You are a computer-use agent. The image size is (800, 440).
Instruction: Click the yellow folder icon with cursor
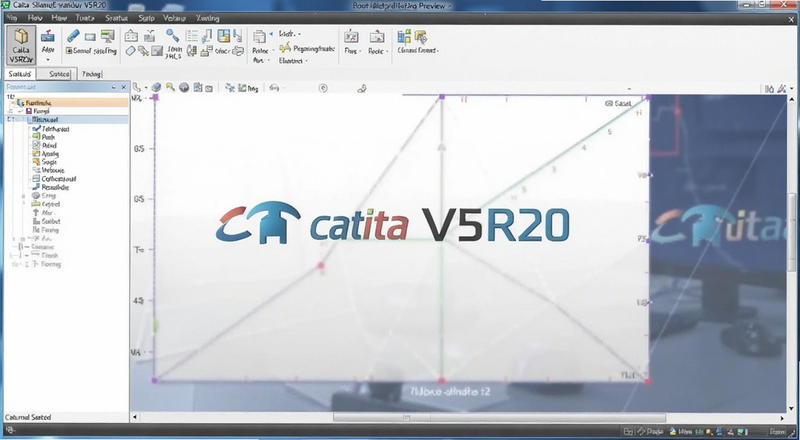(420, 37)
